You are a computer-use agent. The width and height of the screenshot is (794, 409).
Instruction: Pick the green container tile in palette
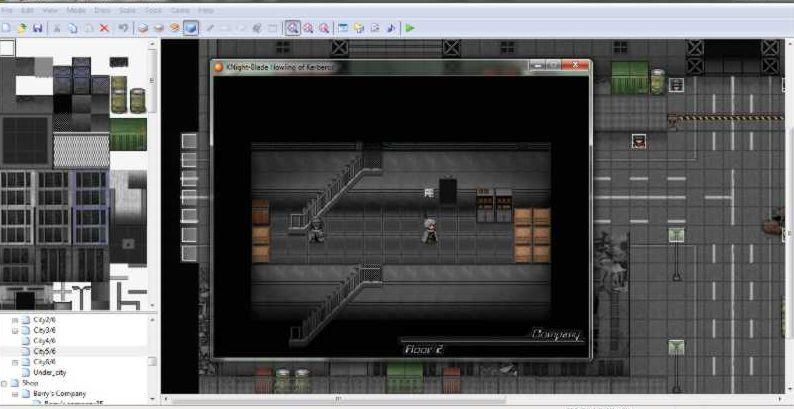[128, 134]
